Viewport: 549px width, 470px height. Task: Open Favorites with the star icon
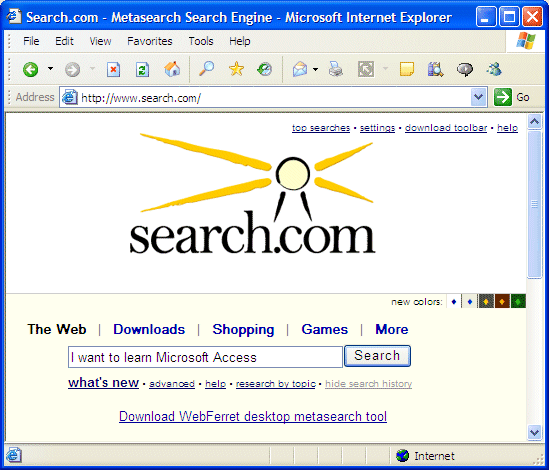coord(236,69)
